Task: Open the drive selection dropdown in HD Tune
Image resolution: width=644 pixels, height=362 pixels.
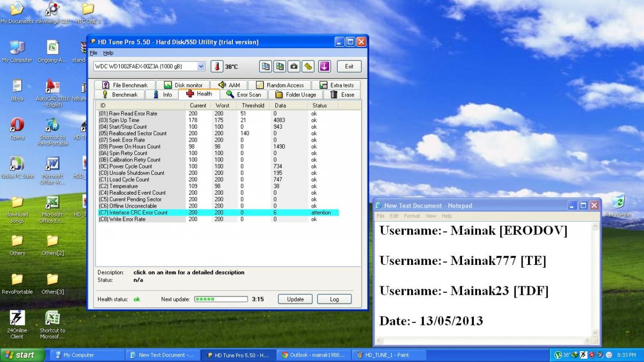Action: click(x=201, y=67)
